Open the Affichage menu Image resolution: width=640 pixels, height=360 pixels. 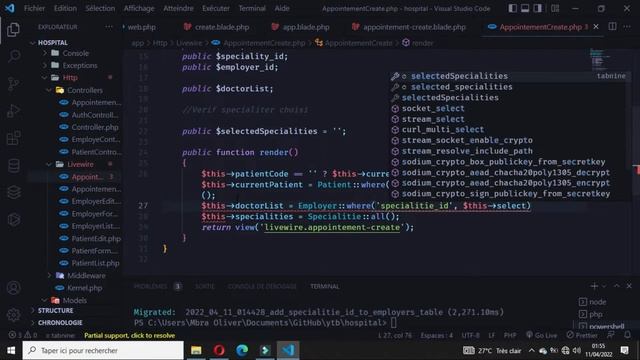pyautogui.click(x=139, y=8)
